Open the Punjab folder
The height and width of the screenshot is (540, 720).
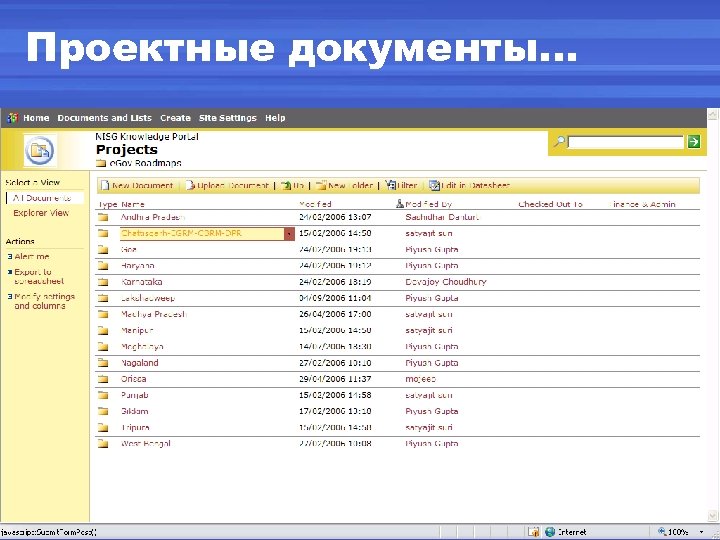[135, 395]
